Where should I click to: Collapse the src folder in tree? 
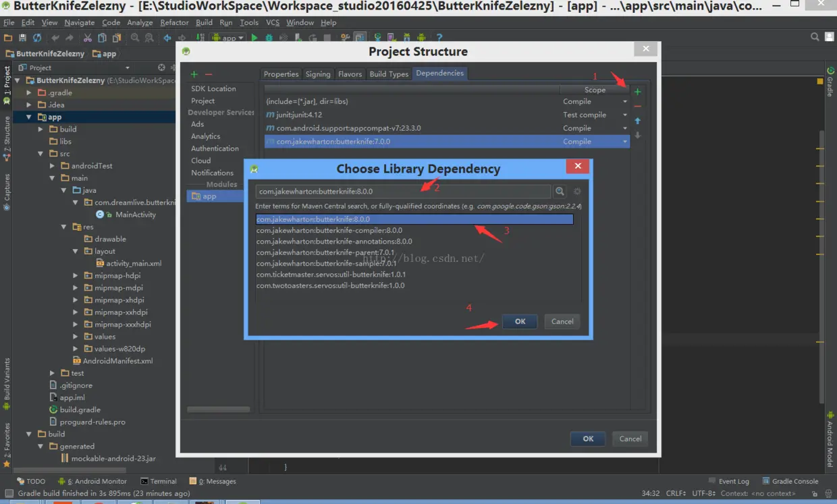tap(40, 154)
